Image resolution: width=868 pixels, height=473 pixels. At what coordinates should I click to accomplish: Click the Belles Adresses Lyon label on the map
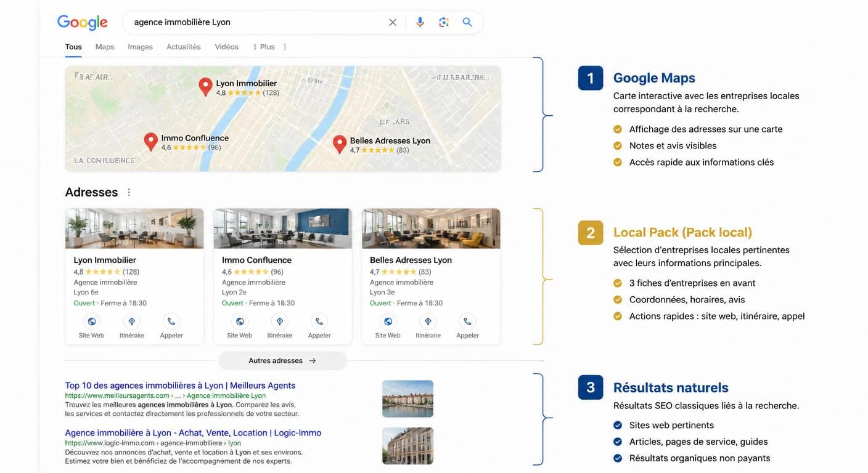click(390, 140)
